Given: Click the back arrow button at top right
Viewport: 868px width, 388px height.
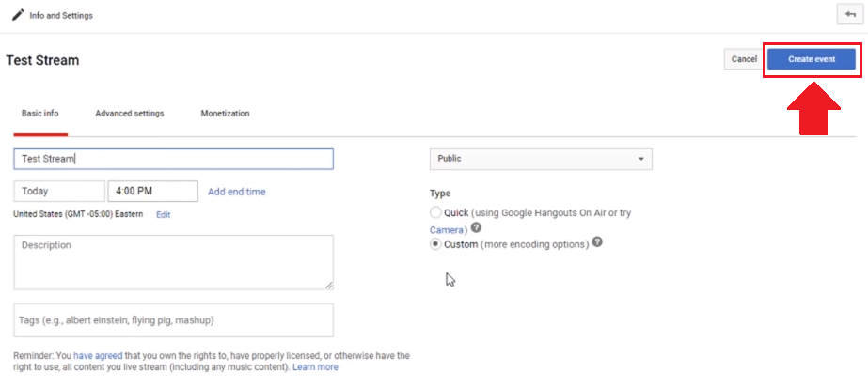Looking at the screenshot, I should click(x=850, y=15).
